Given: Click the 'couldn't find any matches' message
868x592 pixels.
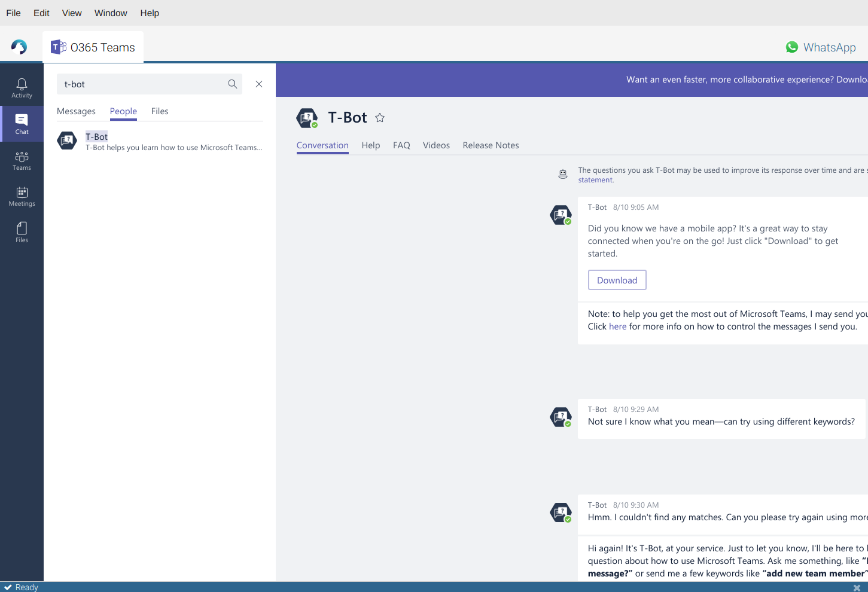Looking at the screenshot, I should coord(728,517).
